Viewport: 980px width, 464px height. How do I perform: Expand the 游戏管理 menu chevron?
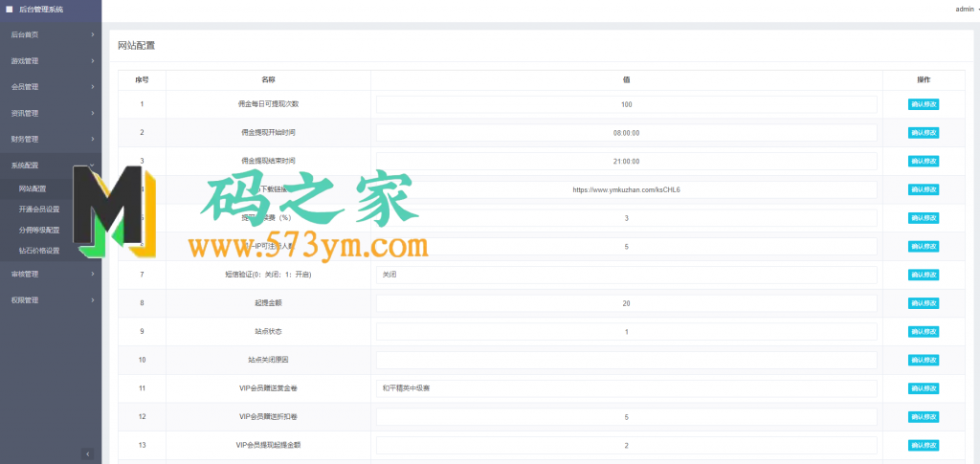(93, 61)
